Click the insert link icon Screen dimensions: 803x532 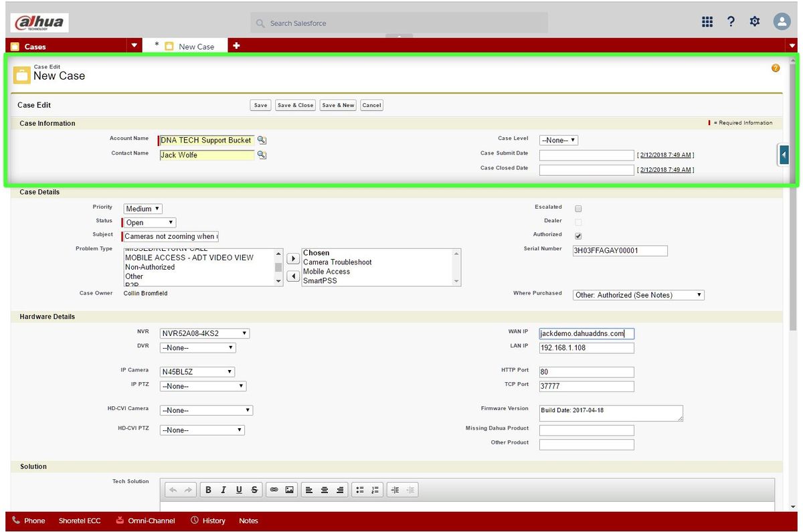[274, 490]
